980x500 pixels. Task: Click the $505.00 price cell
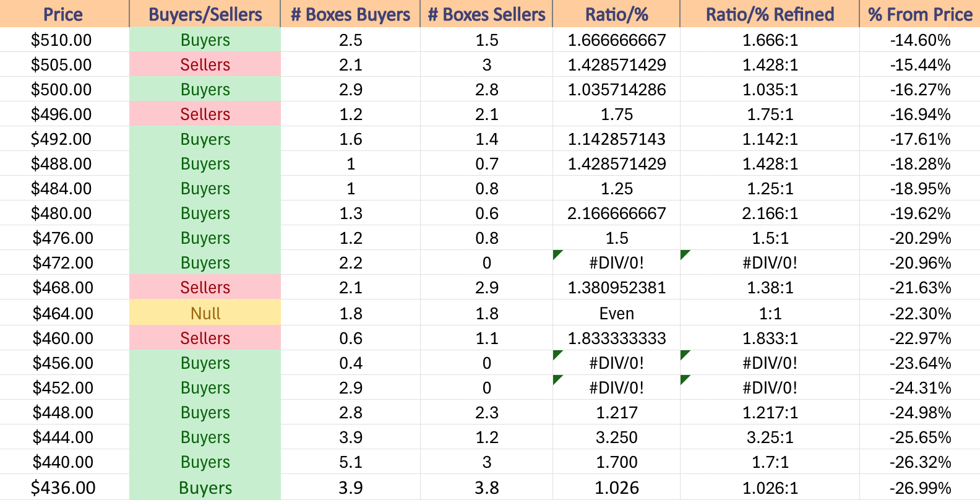click(64, 64)
